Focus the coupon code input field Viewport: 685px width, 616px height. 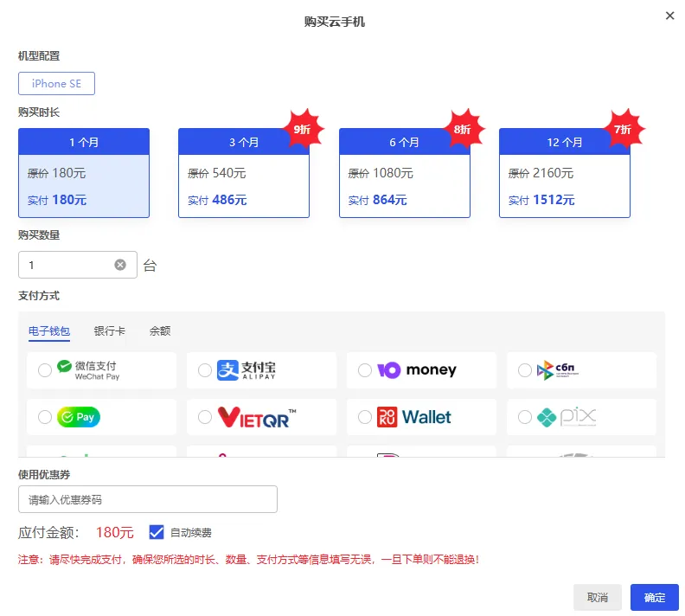coord(148,499)
